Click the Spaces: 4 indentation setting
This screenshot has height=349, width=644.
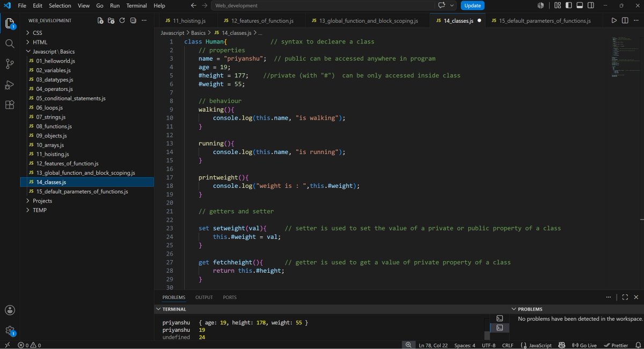click(464, 345)
